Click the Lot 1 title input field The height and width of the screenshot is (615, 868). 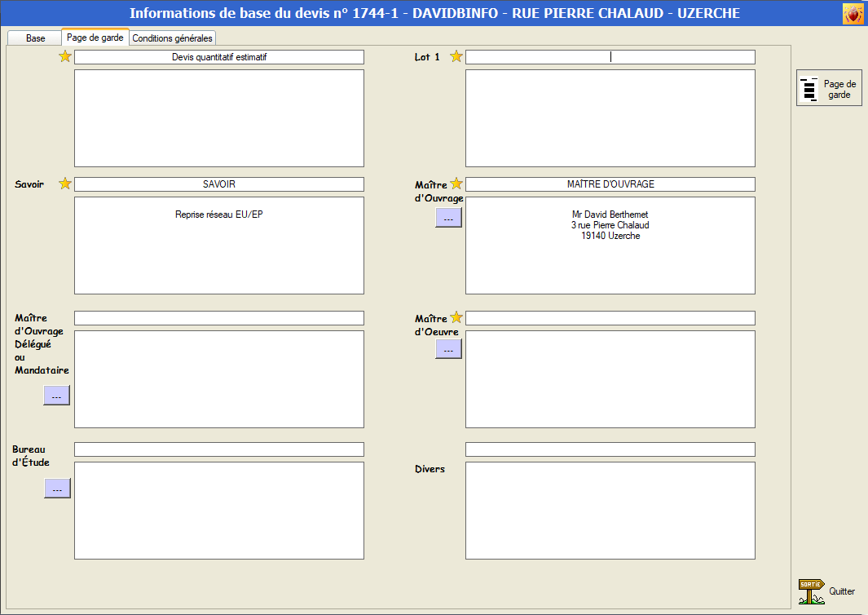tap(610, 57)
